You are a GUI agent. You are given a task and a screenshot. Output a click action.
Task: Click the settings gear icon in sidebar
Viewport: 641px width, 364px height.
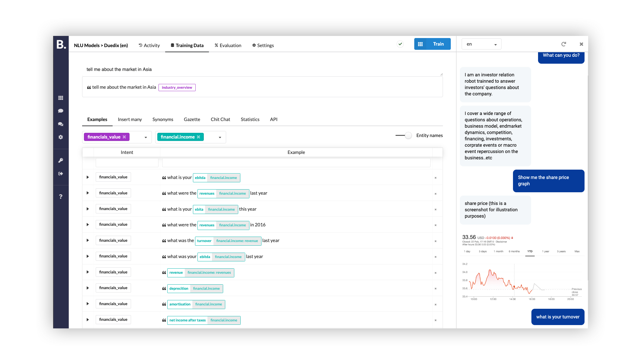[61, 137]
